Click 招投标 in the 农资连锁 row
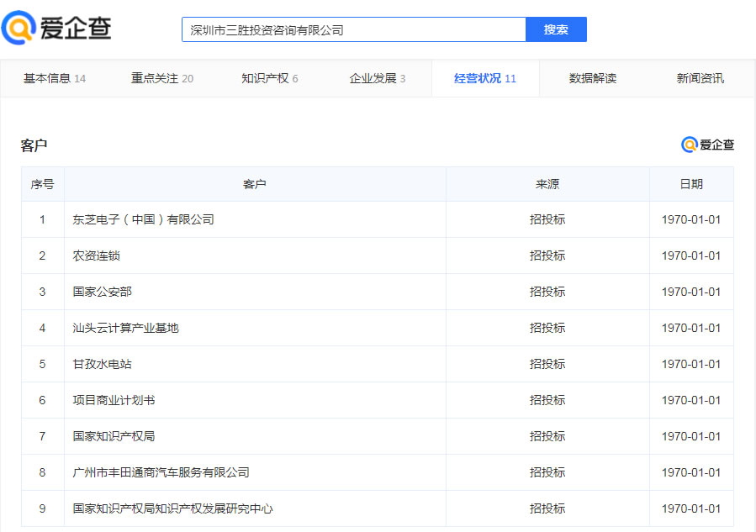 pos(547,255)
